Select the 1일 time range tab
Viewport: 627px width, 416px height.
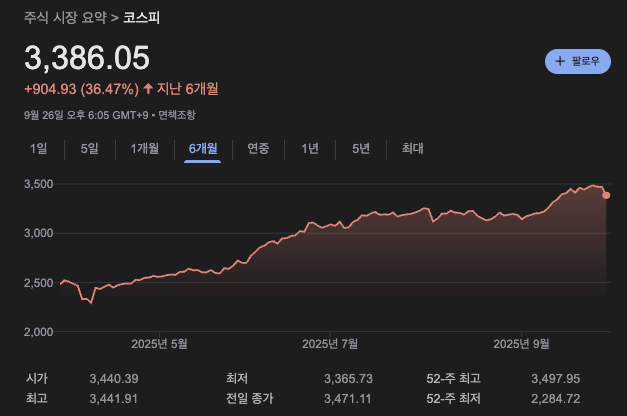[x=39, y=149]
